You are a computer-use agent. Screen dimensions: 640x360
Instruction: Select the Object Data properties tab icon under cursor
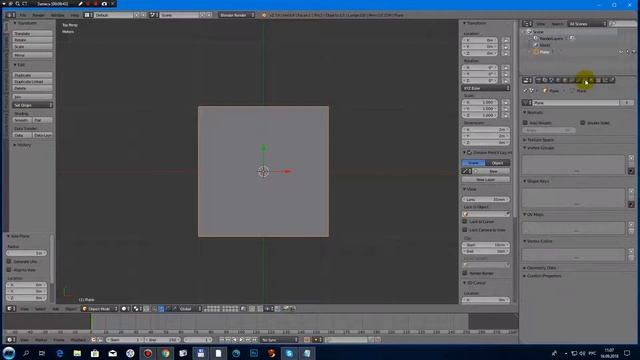coord(585,80)
